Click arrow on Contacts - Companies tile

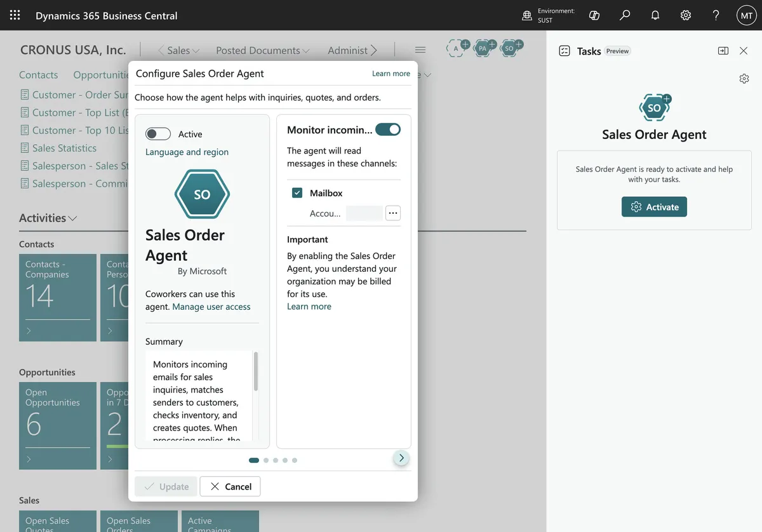tap(29, 331)
